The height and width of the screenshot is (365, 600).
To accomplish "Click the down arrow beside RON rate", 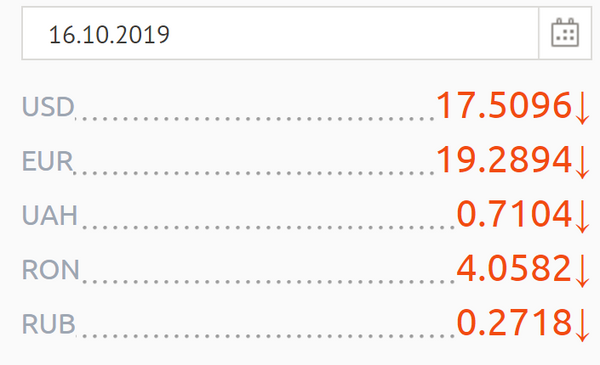I will pyautogui.click(x=582, y=271).
